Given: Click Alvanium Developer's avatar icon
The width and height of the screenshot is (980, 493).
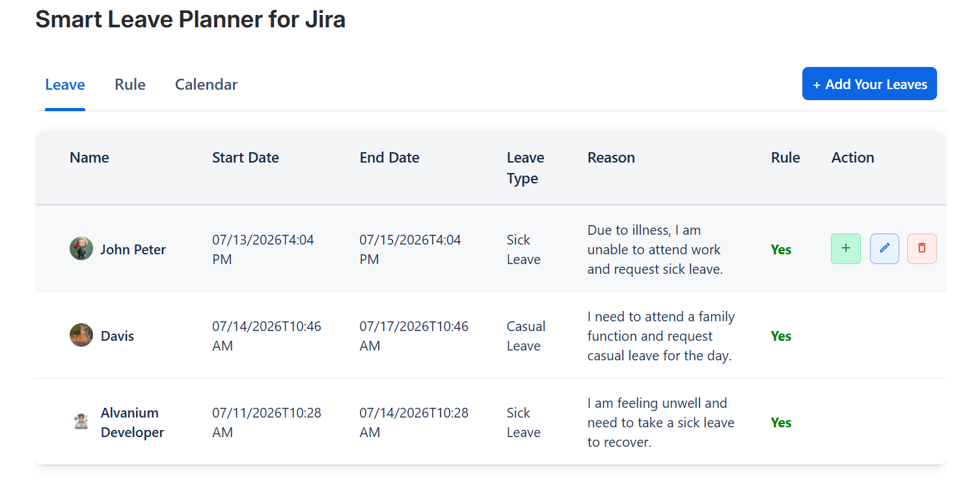Looking at the screenshot, I should point(81,421).
